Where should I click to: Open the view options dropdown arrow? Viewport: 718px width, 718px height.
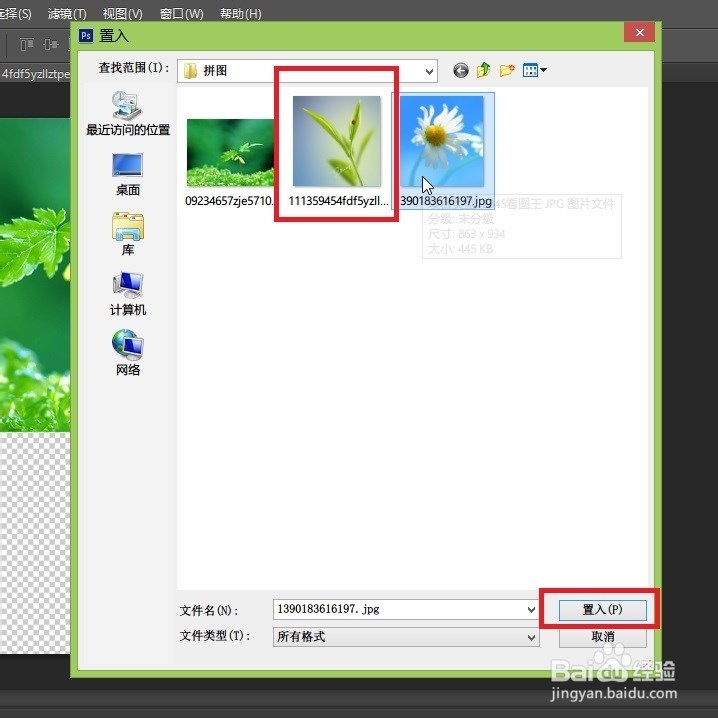[x=543, y=70]
